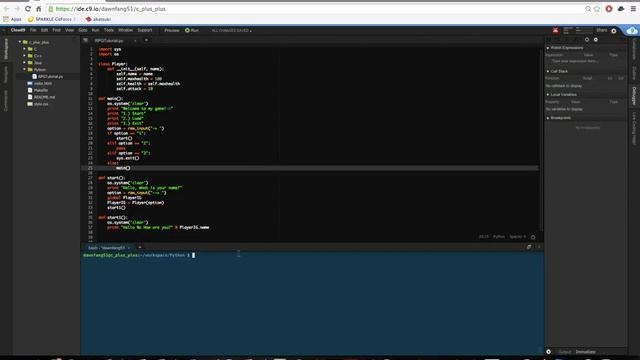Image resolution: width=640 pixels, height=360 pixels.
Task: Click the watch expression input field
Action: pyautogui.click(x=575, y=61)
